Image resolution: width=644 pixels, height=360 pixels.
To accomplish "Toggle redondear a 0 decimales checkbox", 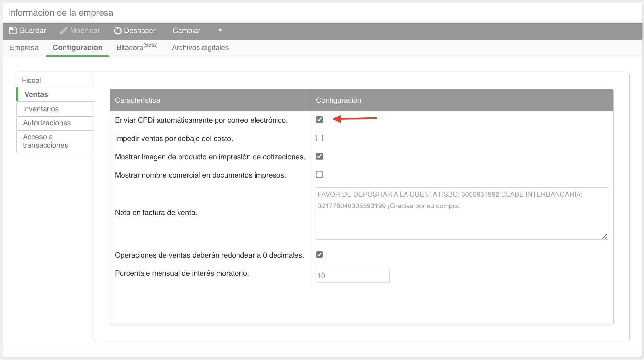I will pos(319,254).
